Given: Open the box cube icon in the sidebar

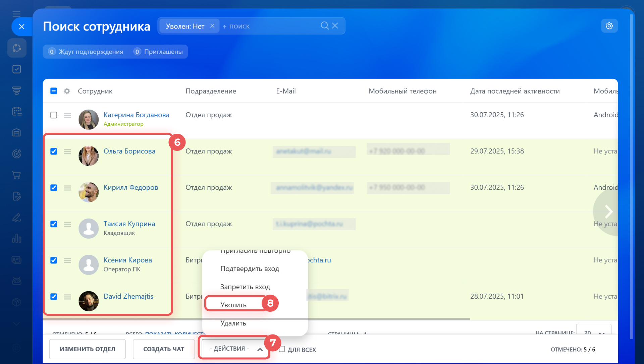Looking at the screenshot, I should [16, 302].
